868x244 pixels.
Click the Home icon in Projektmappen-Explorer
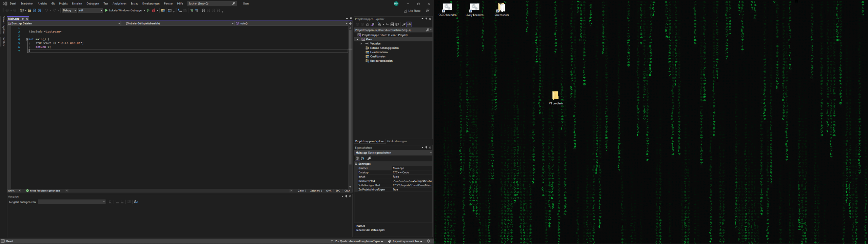click(368, 24)
